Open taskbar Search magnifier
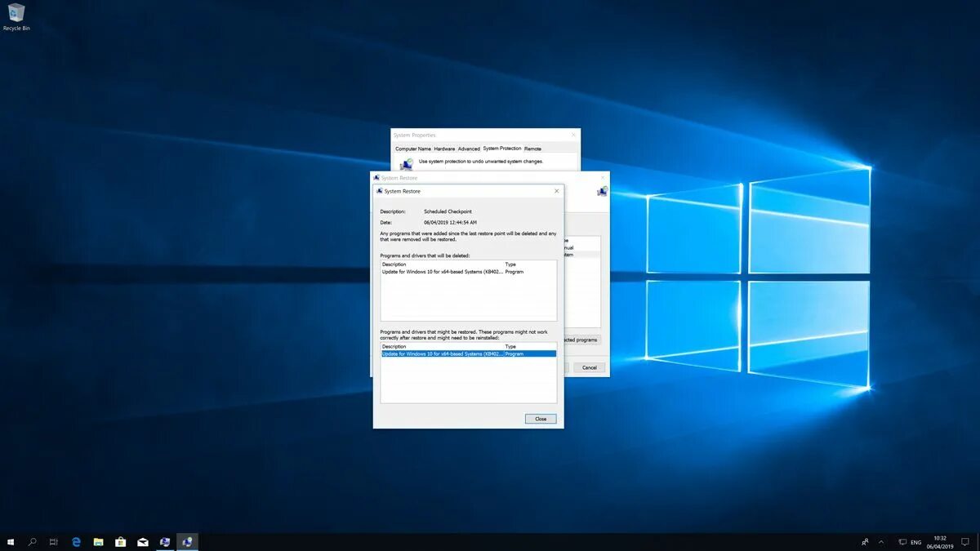The image size is (980, 551). tap(33, 542)
